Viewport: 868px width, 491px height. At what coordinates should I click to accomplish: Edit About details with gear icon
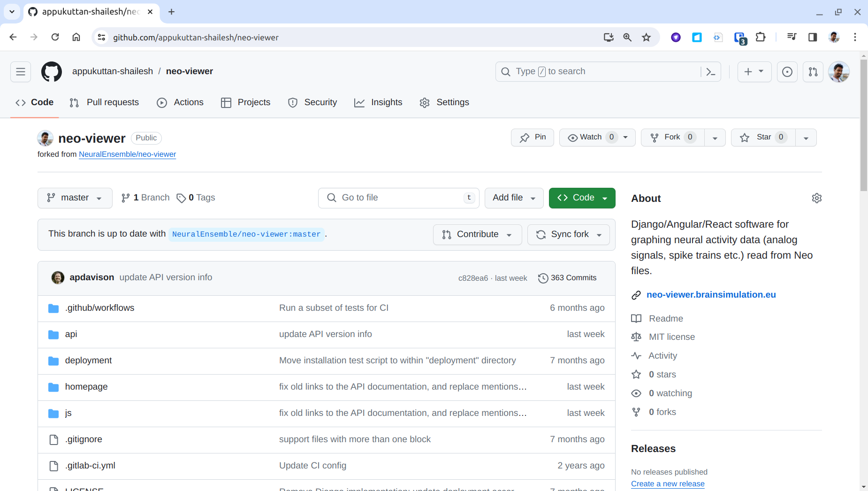[x=816, y=198]
